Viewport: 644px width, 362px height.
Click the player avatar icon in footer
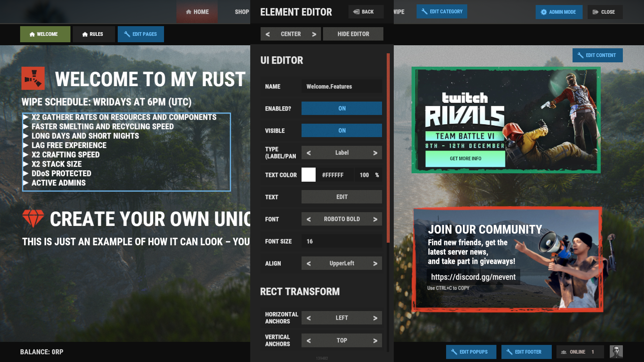(x=616, y=352)
